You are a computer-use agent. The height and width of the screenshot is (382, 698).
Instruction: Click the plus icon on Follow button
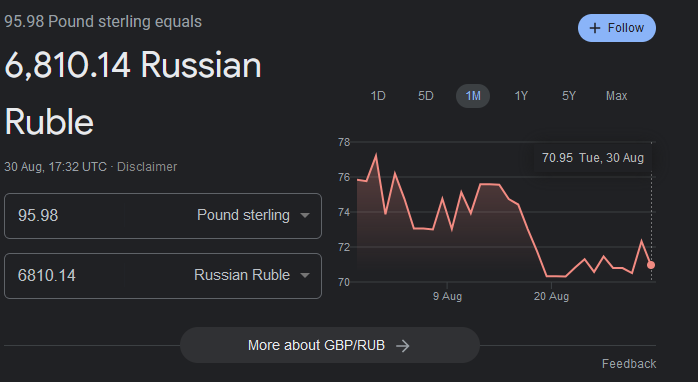595,28
